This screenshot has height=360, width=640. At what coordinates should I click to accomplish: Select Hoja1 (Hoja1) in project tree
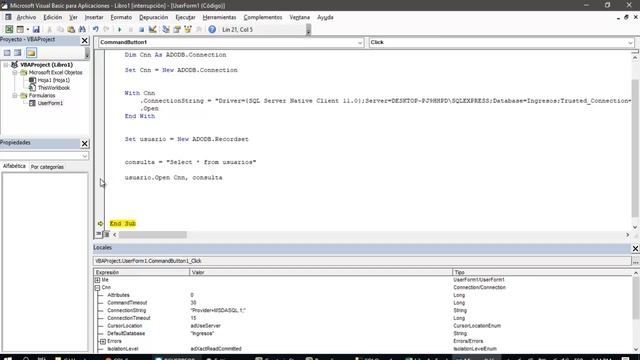(x=53, y=80)
